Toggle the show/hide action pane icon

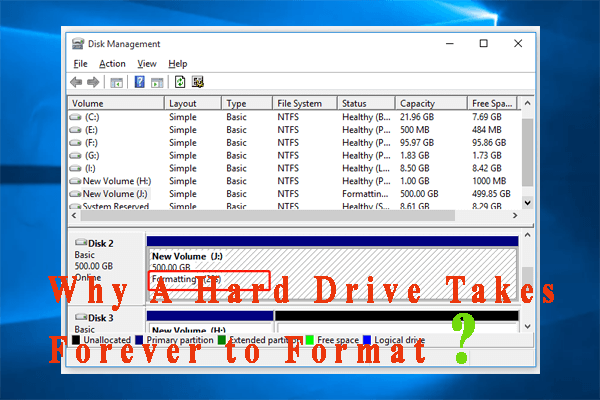(157, 82)
